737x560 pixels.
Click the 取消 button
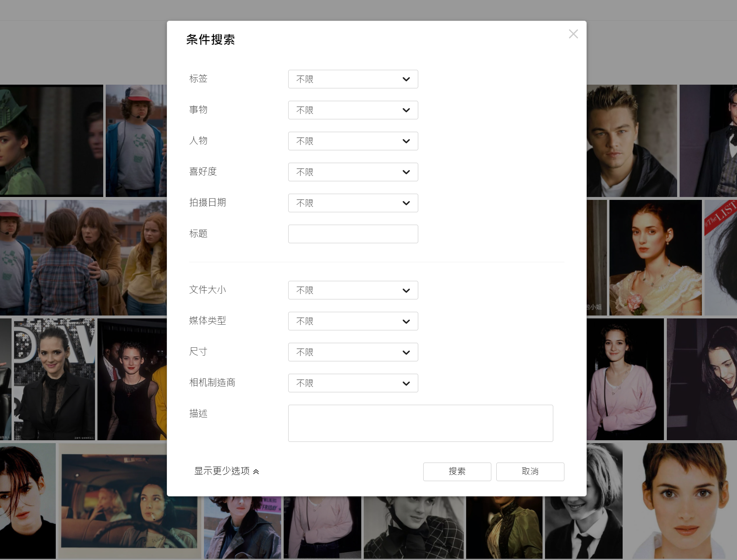click(x=530, y=472)
